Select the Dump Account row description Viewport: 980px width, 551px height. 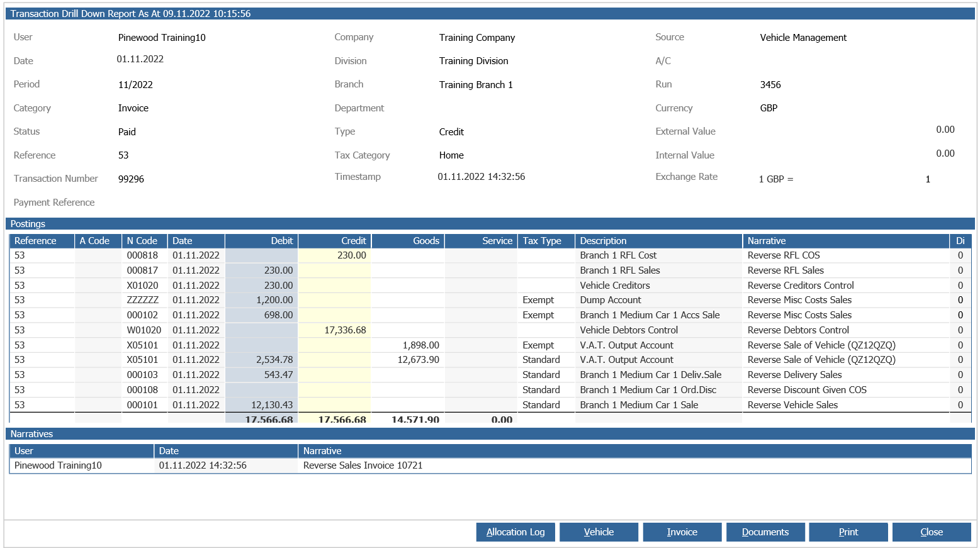point(611,300)
